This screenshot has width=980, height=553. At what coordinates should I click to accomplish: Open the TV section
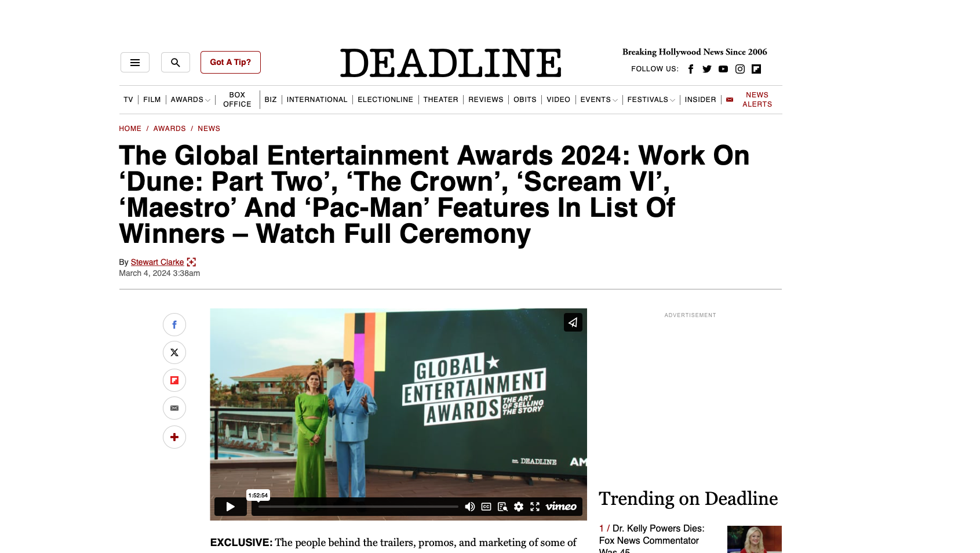128,100
